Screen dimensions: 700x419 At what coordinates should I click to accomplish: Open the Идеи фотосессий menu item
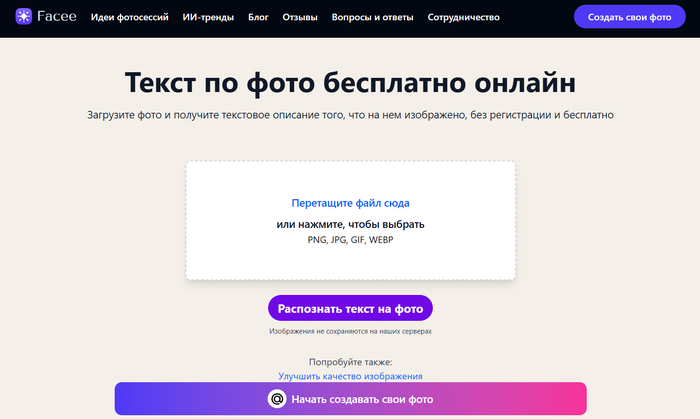pos(131,18)
